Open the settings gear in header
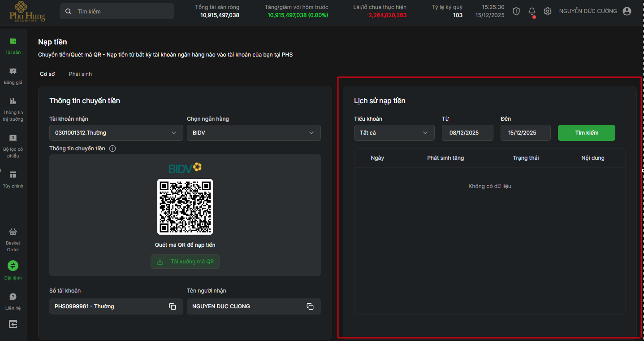 coord(547,12)
